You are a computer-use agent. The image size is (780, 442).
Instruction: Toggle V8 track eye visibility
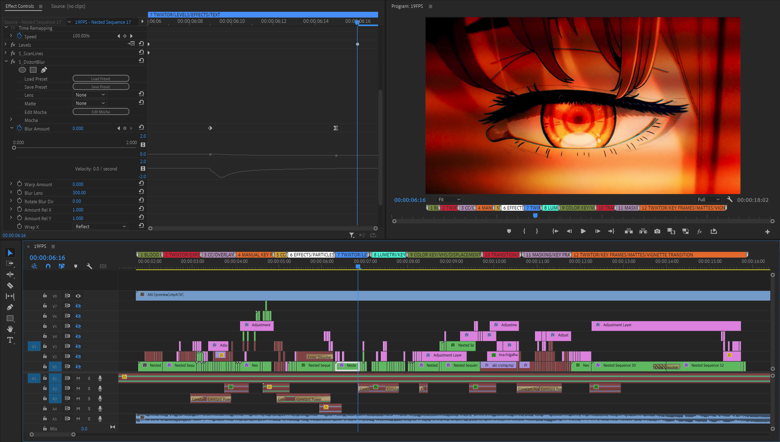[x=78, y=296]
